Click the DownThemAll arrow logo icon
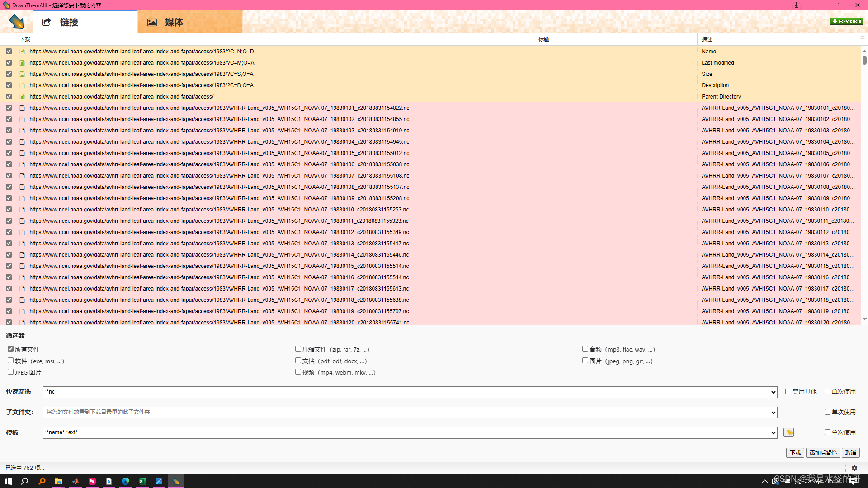 pos(16,21)
